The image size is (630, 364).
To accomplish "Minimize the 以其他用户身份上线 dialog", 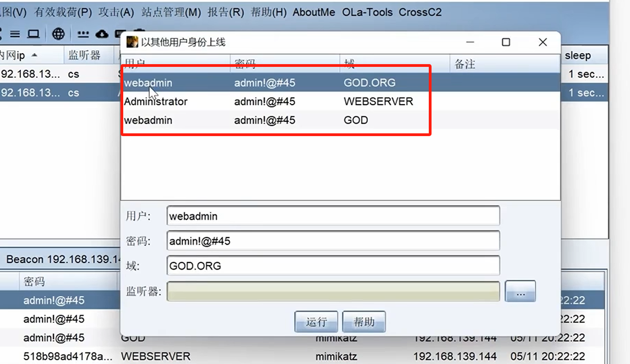I will click(470, 42).
